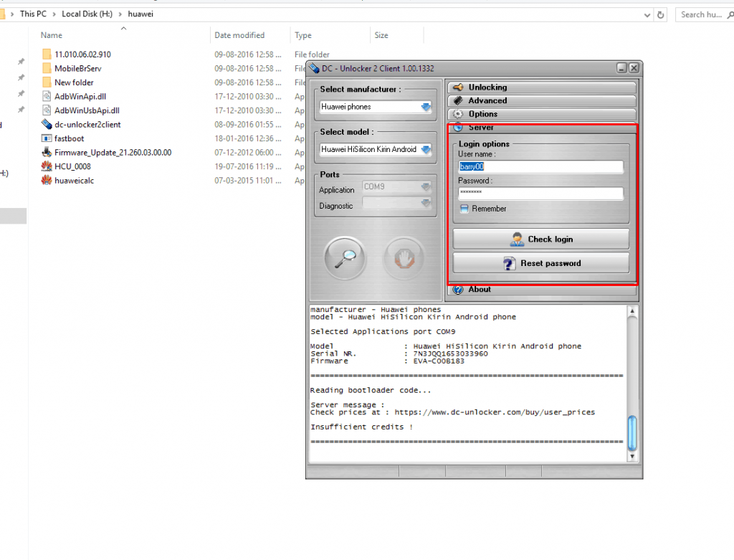Click the red hand stop button

click(x=405, y=256)
